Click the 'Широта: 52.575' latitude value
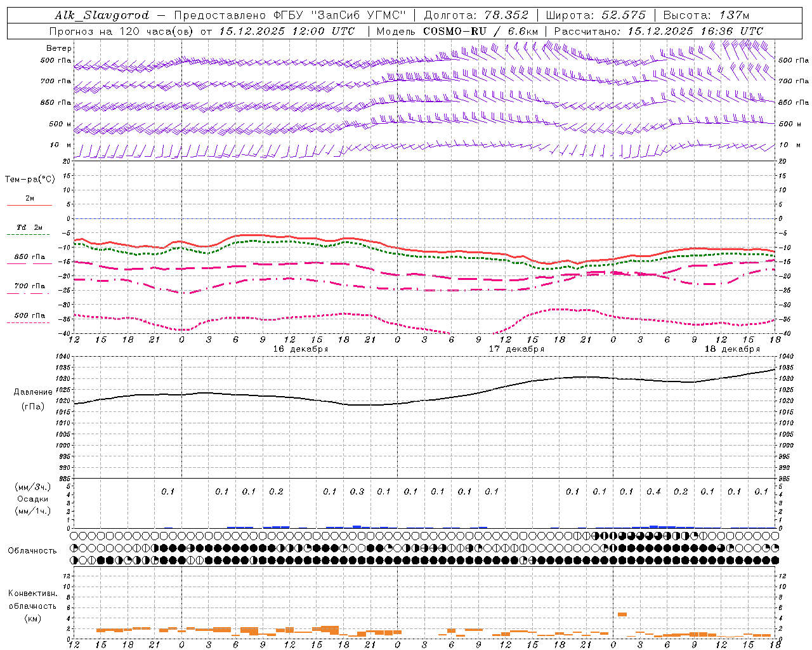The width and height of the screenshot is (812, 650). coord(596,15)
